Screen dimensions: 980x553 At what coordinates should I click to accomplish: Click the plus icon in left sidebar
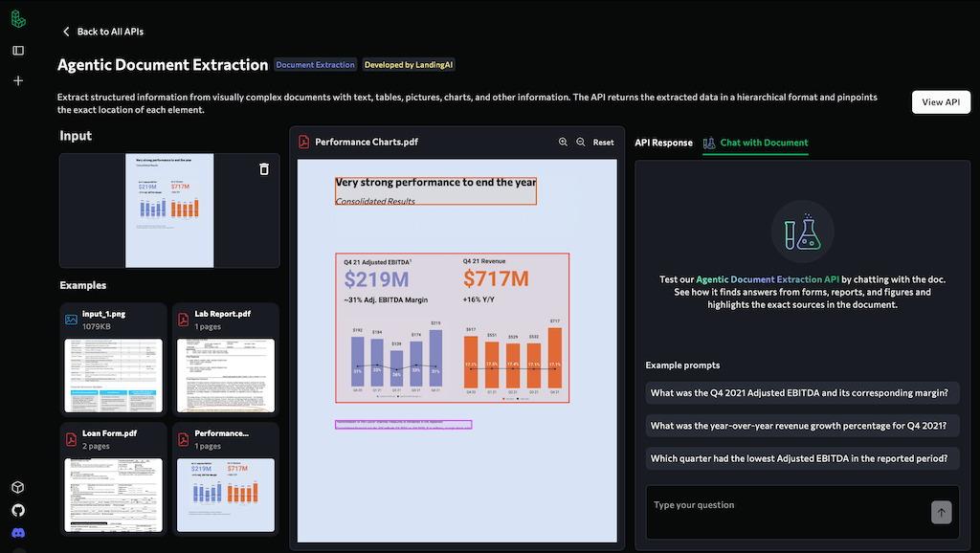click(x=18, y=81)
